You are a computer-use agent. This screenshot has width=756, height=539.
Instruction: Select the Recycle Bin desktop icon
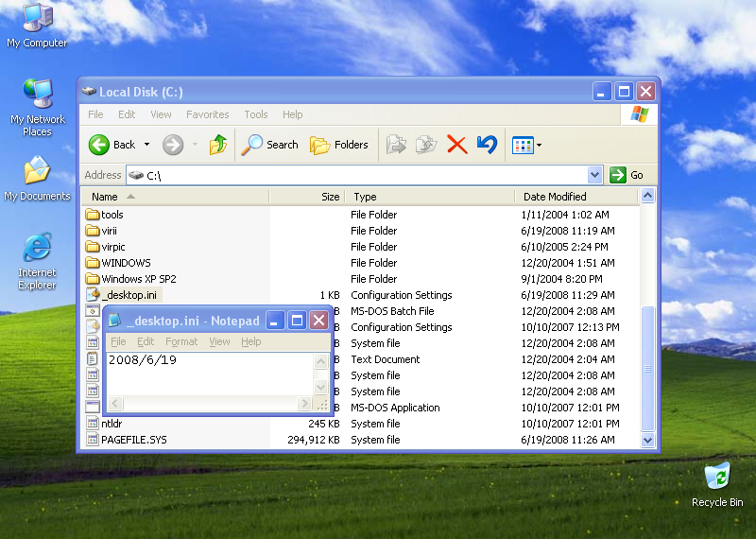click(717, 485)
